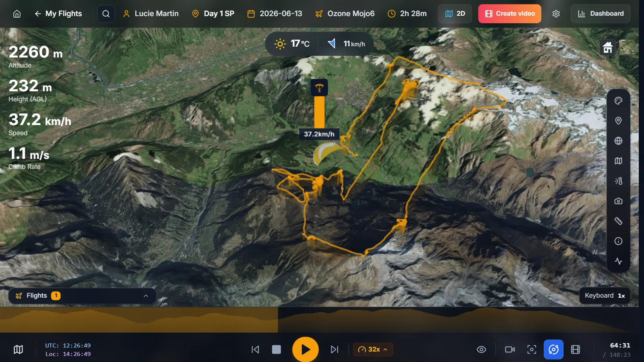Select the ruler measure tool
Screen dimensions: 644x362
click(x=619, y=221)
